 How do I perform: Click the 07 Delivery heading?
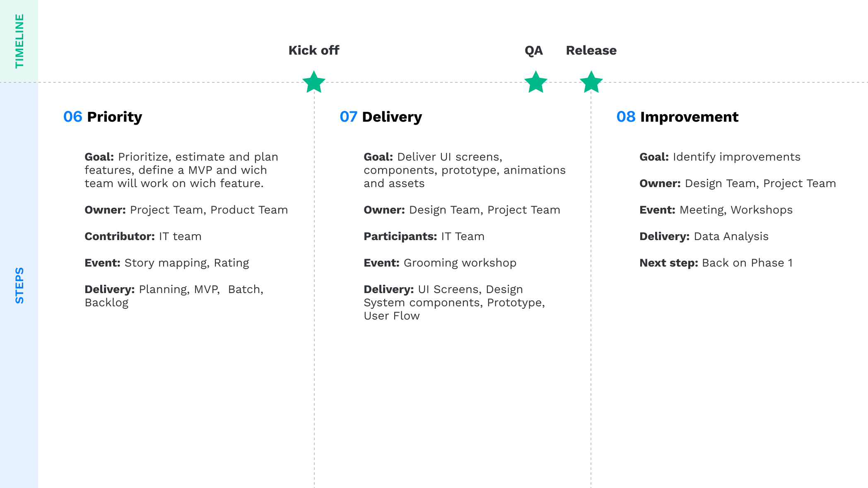tap(381, 117)
